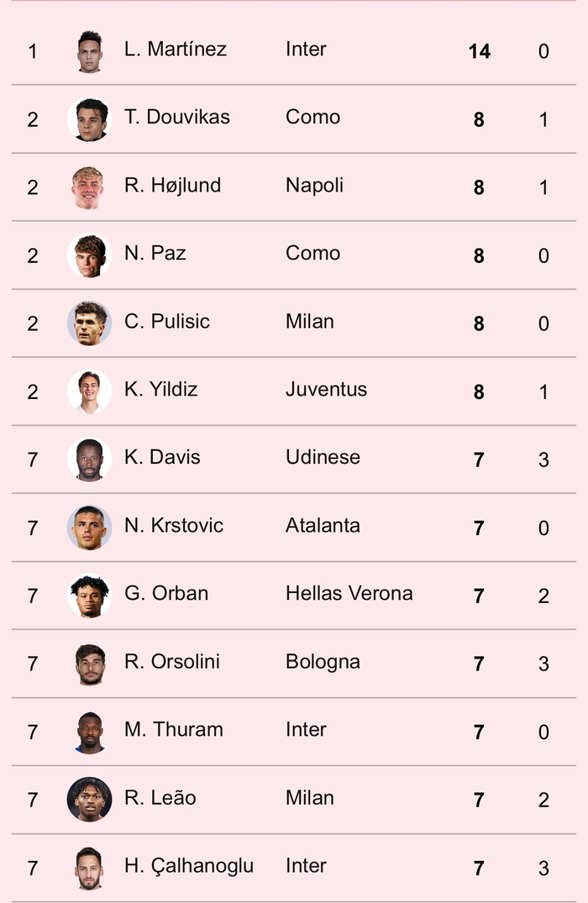Click the Hellas Verona team name
Viewport: 588px width, 903px height.
click(349, 594)
